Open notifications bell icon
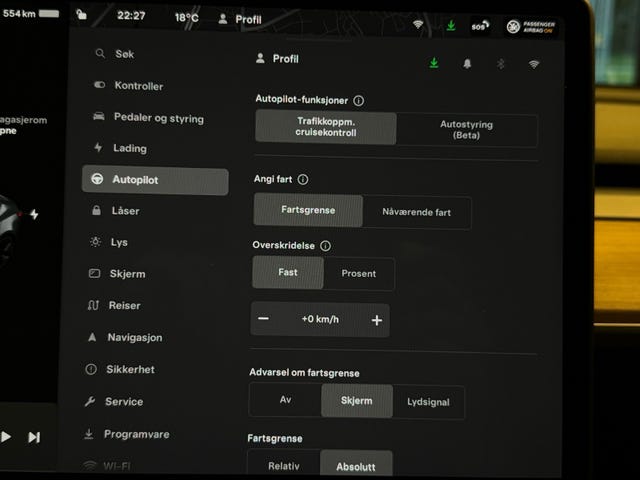This screenshot has width=640, height=480. (467, 64)
